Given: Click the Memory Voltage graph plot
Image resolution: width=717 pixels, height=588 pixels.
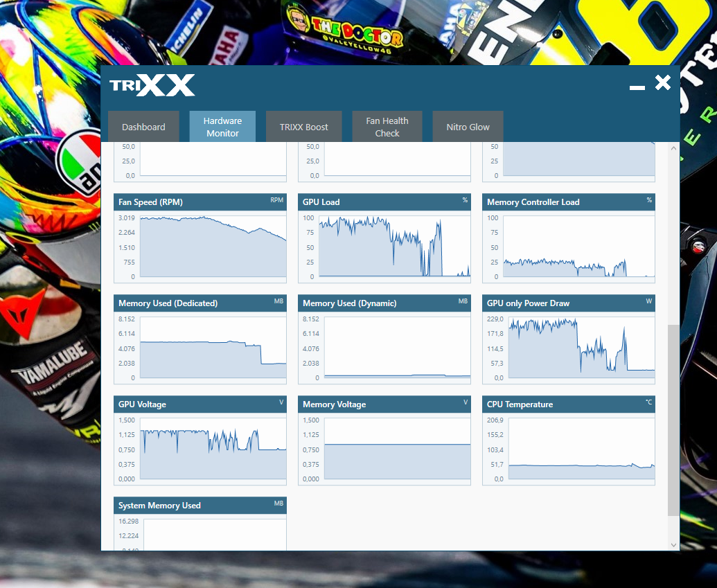Looking at the screenshot, I should (x=398, y=449).
